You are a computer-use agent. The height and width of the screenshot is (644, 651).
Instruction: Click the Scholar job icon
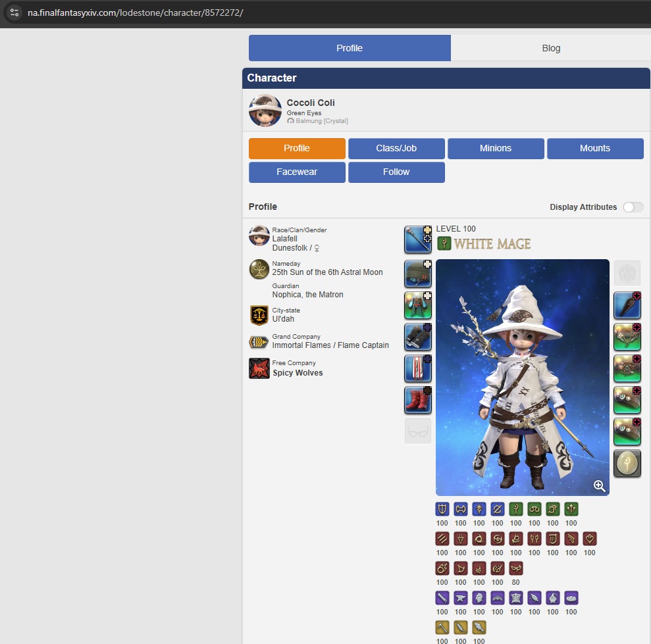(534, 508)
